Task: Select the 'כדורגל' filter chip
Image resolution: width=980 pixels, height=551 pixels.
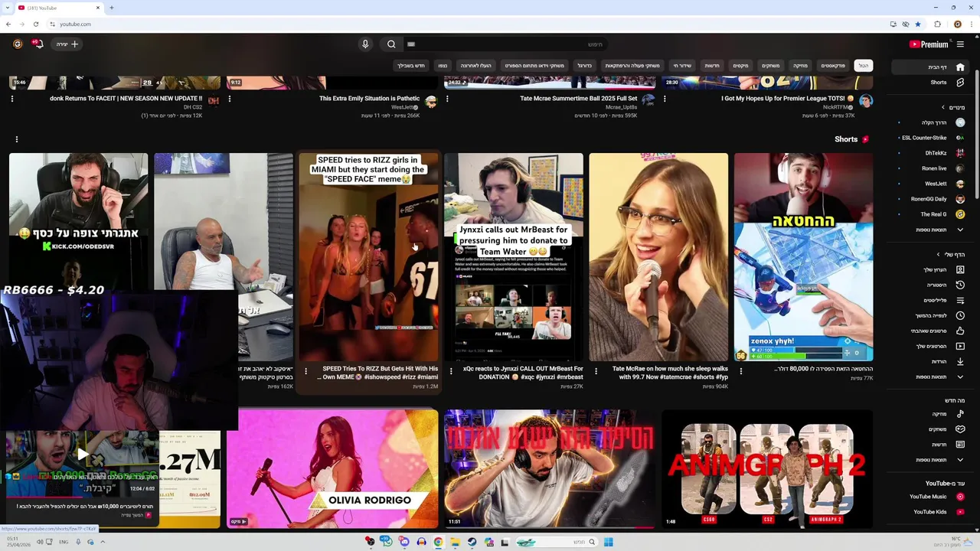Action: tap(585, 66)
